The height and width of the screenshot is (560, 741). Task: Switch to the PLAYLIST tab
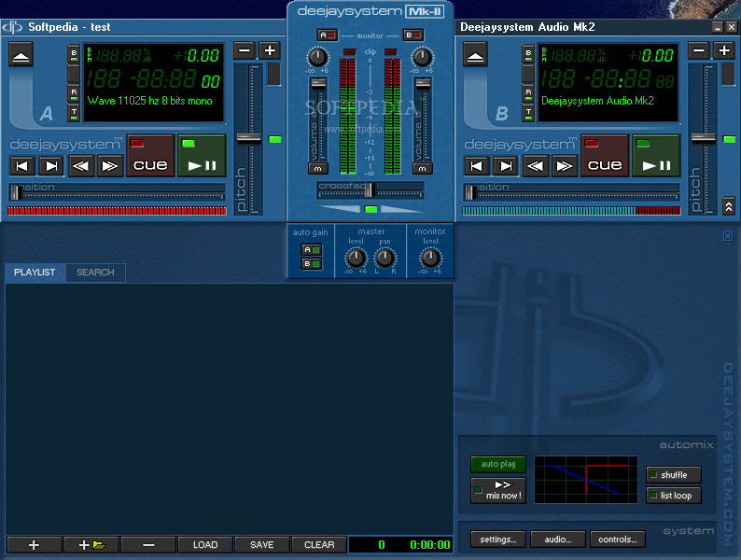(x=35, y=273)
